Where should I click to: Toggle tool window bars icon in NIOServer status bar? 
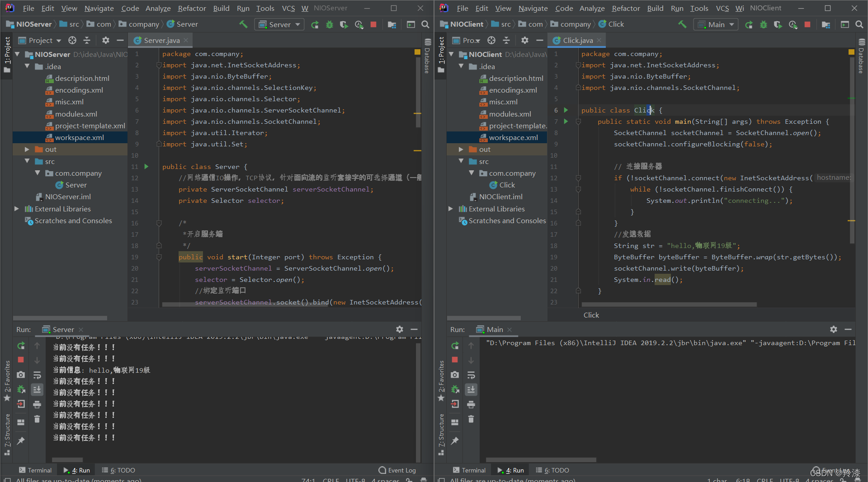7,480
